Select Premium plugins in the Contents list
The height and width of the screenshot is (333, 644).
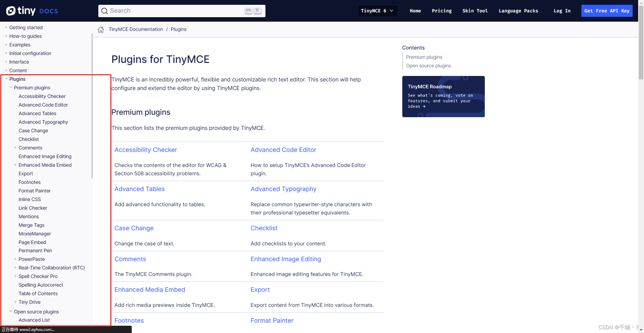click(x=424, y=57)
